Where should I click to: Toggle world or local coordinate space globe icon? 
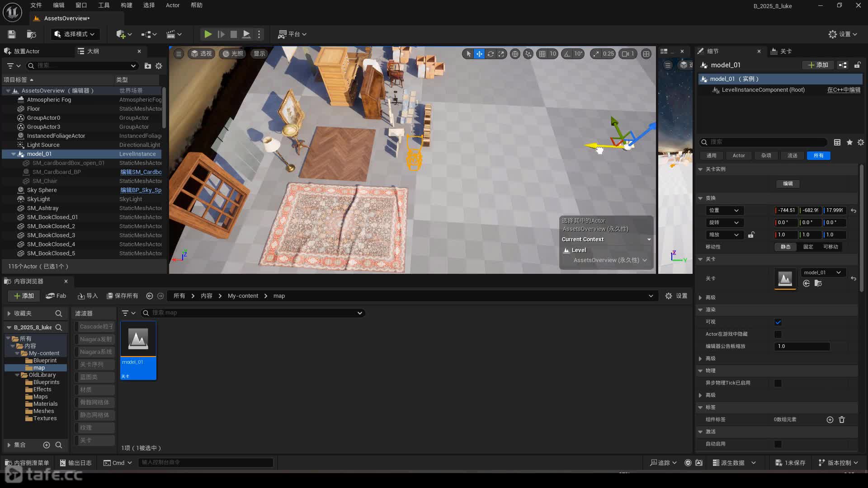click(x=515, y=54)
